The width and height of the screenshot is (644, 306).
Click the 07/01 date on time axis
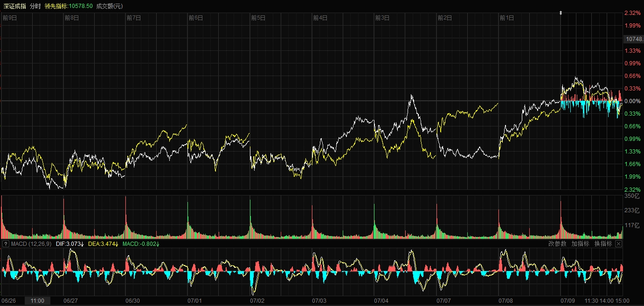coord(194,301)
